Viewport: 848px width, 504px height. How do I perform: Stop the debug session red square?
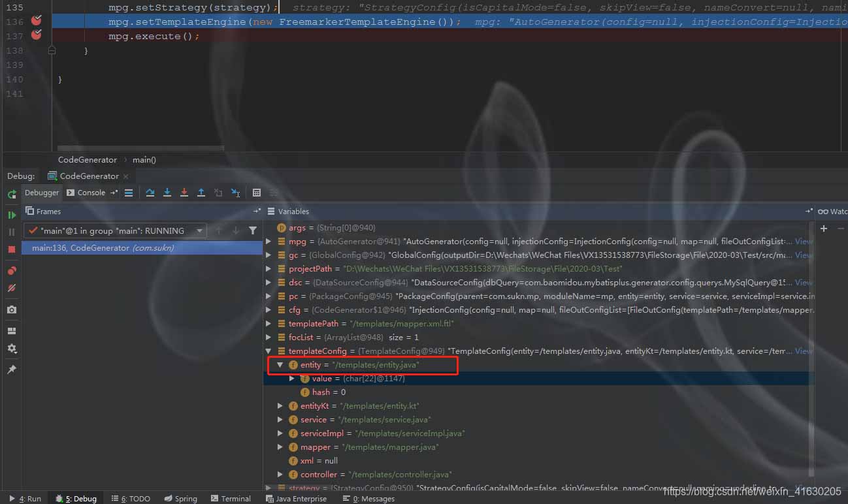click(12, 249)
